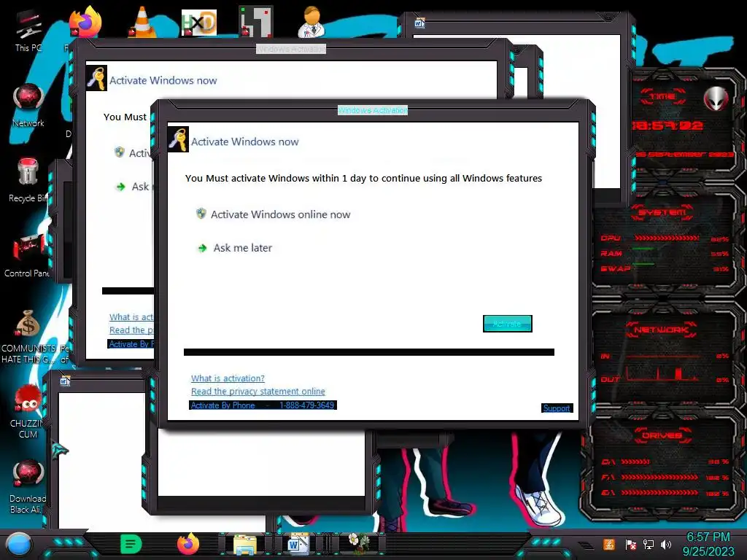Open the What is activation? link

tap(228, 378)
